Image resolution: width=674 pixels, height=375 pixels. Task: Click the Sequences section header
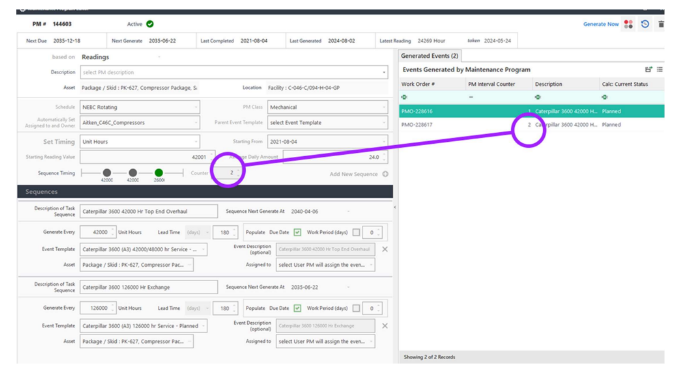205,192
